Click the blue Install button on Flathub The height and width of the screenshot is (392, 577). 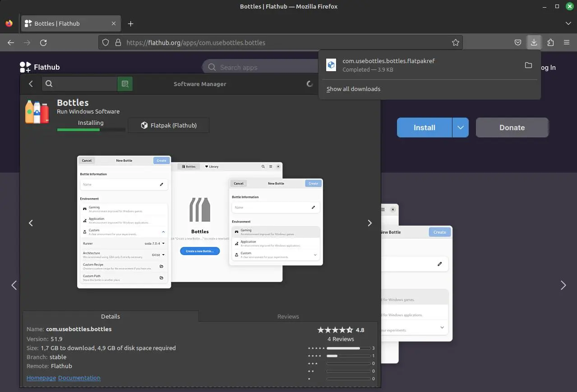[x=425, y=128]
